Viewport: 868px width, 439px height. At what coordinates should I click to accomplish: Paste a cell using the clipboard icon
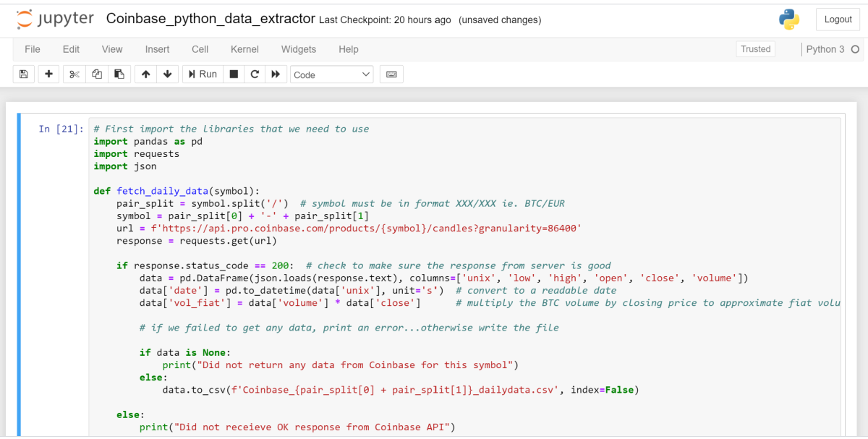coord(119,74)
